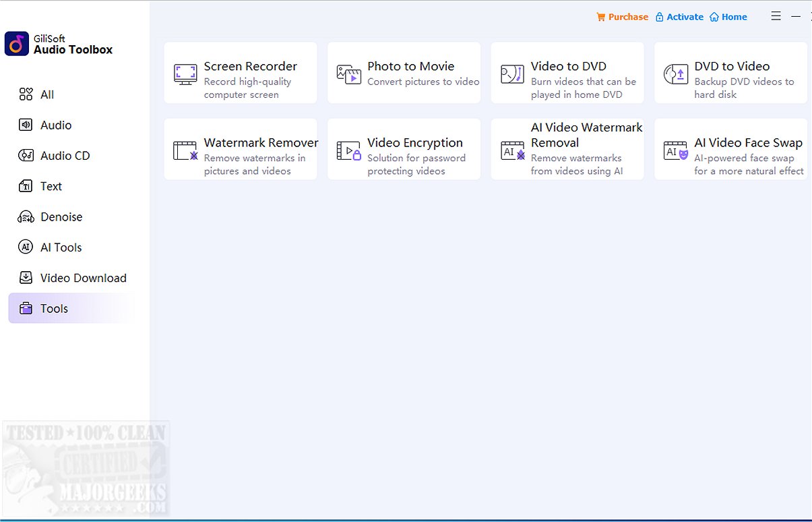Click the Tools toolbox icon in sidebar
The height and width of the screenshot is (522, 812).
26,308
